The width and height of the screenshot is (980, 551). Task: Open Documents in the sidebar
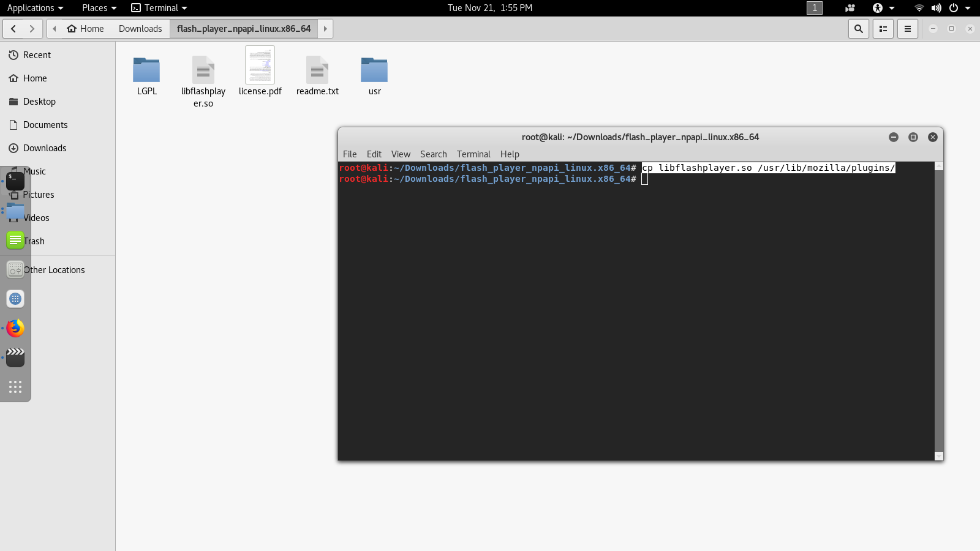point(58,125)
